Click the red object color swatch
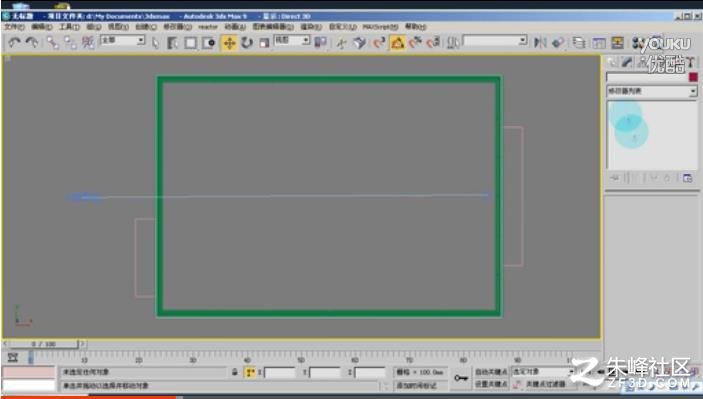The image size is (703, 399). coord(693,77)
